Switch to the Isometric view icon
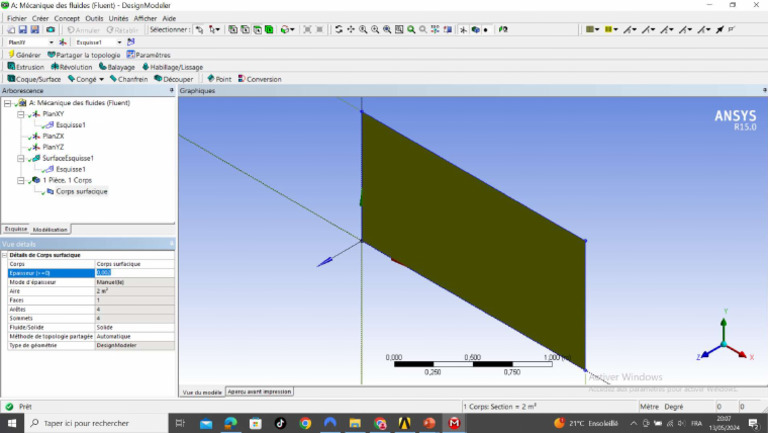Screen dimensions: 768x433 click(435, 30)
